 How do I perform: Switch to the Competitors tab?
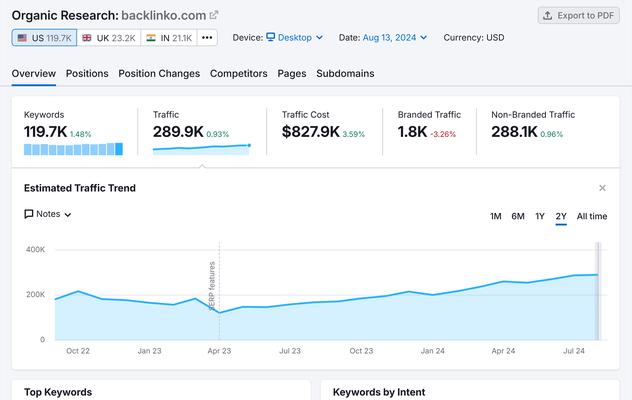tap(239, 73)
